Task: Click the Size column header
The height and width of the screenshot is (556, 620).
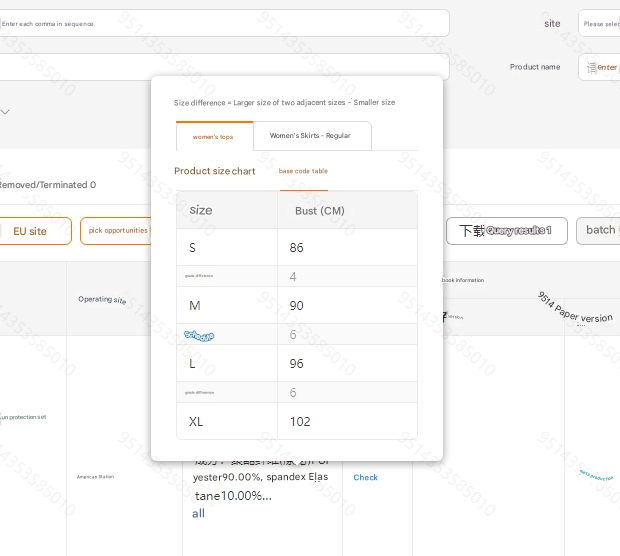Action: [227, 210]
